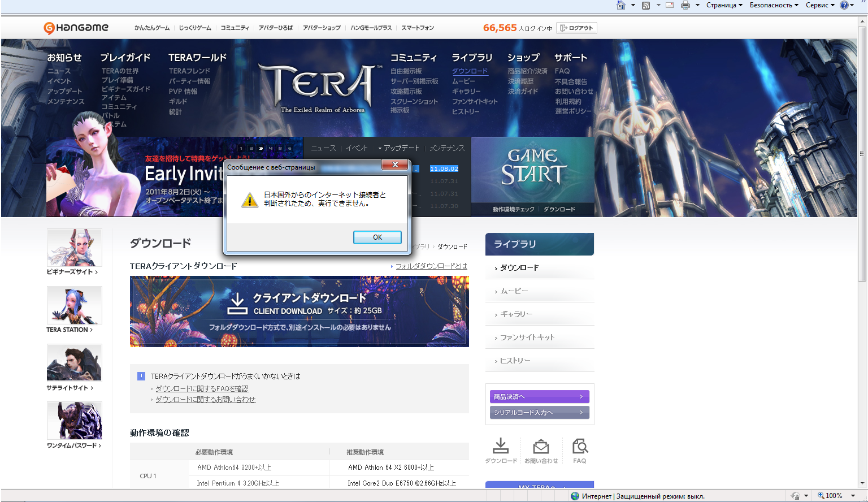Open the privacy icon dropdown arrow in the status bar
The image size is (868, 502).
806,496
